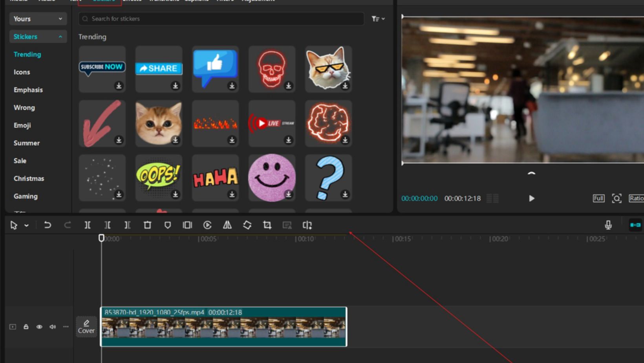Select the Icons sticker category

click(x=22, y=72)
